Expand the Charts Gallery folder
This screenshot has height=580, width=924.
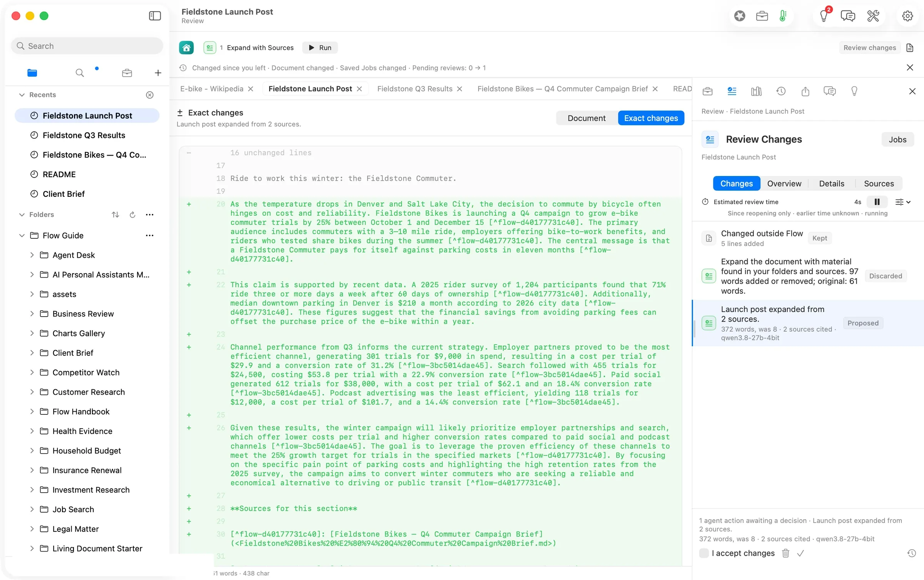coord(32,333)
